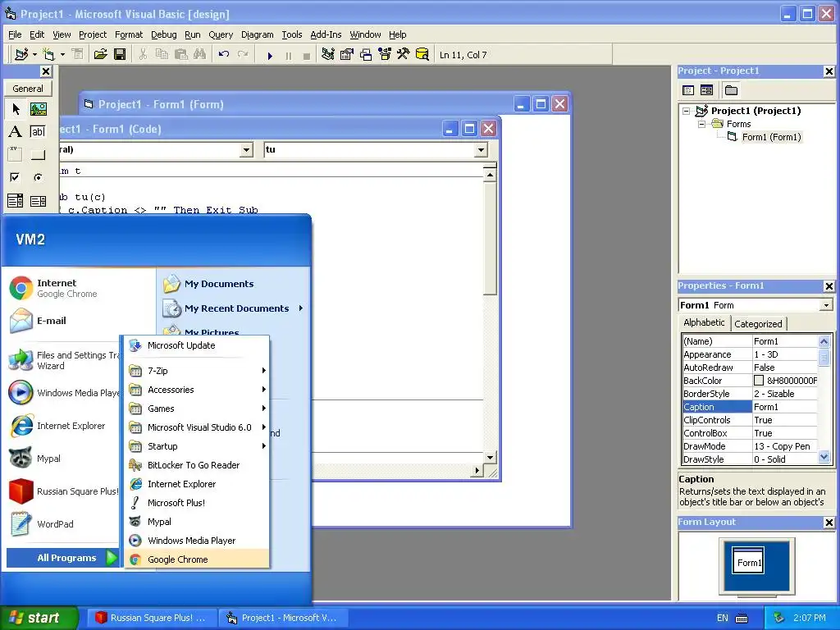Image resolution: width=840 pixels, height=630 pixels.
Task: Click Toggle Folders icon in Project panel
Action: (x=731, y=90)
